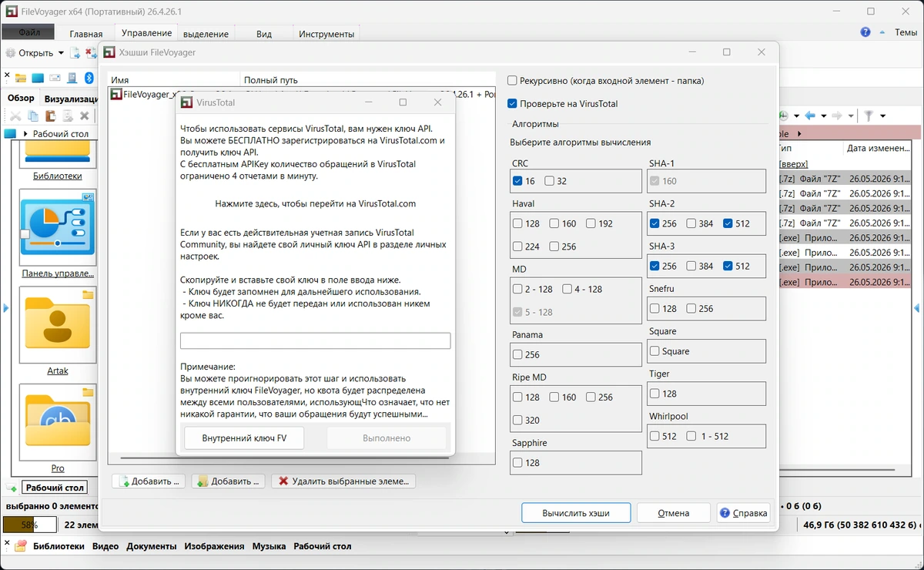Click the Cut scissors icon
The image size is (924, 570).
(15, 116)
